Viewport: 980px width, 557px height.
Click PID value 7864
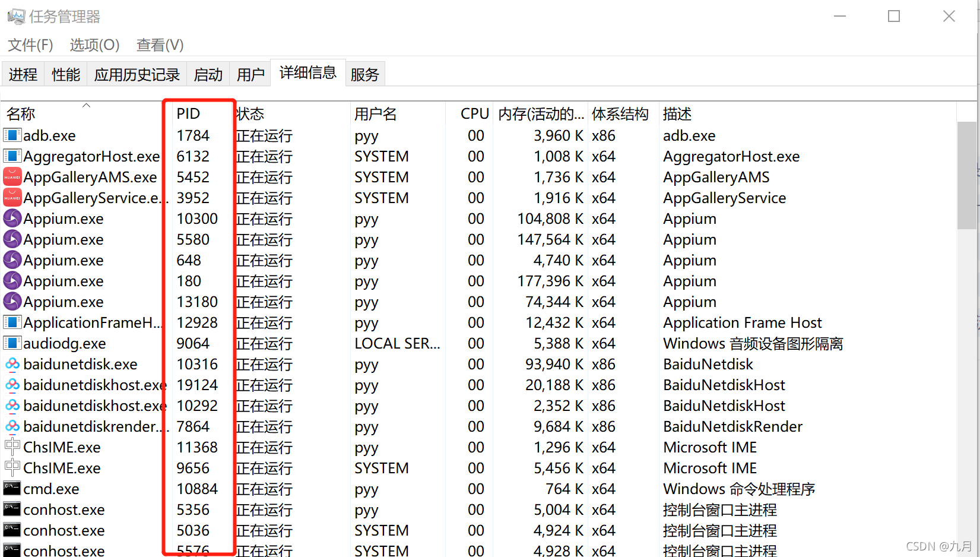pos(193,426)
